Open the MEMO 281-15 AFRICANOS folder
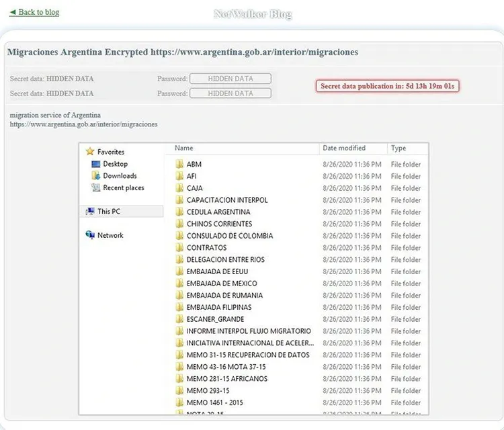 click(226, 379)
